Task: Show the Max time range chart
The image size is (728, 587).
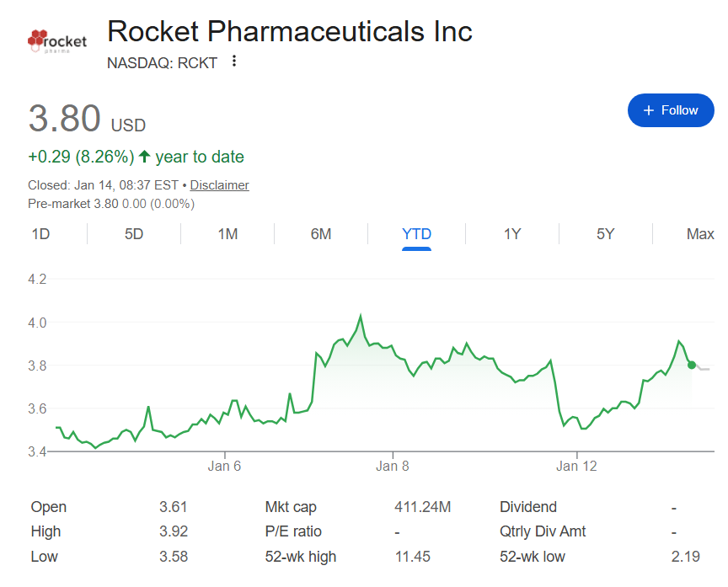Action: (700, 234)
